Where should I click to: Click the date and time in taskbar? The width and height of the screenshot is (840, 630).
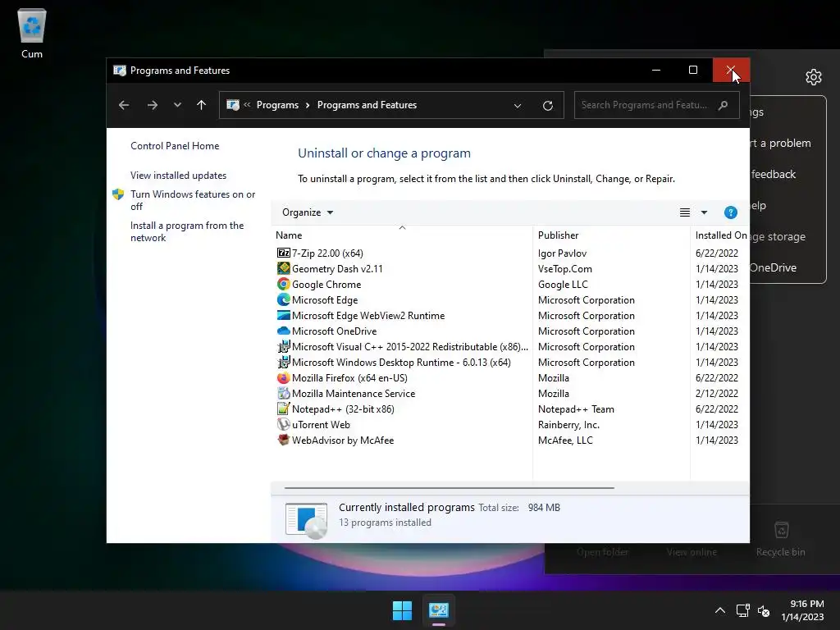[803, 610]
